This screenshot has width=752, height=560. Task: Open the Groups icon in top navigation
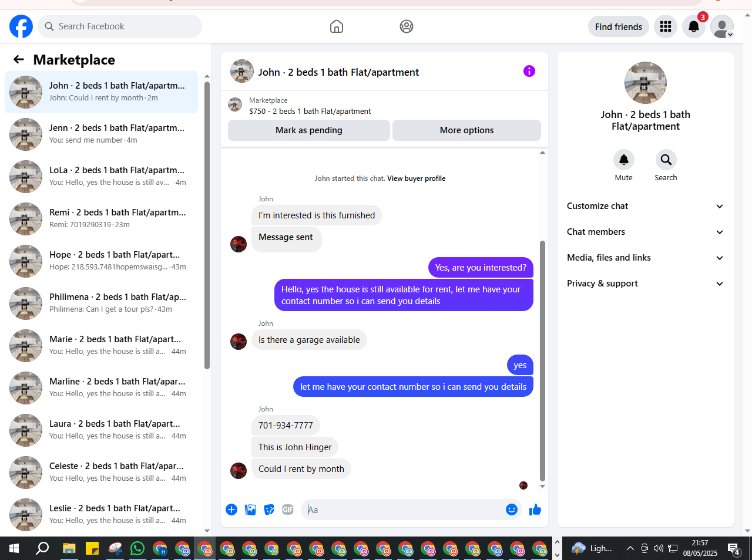pyautogui.click(x=407, y=26)
